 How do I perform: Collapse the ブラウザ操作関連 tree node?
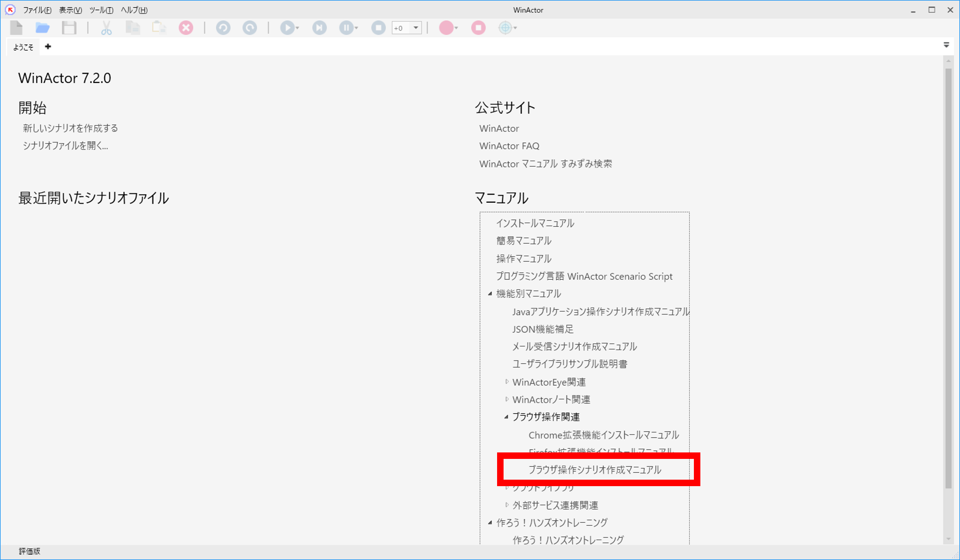point(506,417)
